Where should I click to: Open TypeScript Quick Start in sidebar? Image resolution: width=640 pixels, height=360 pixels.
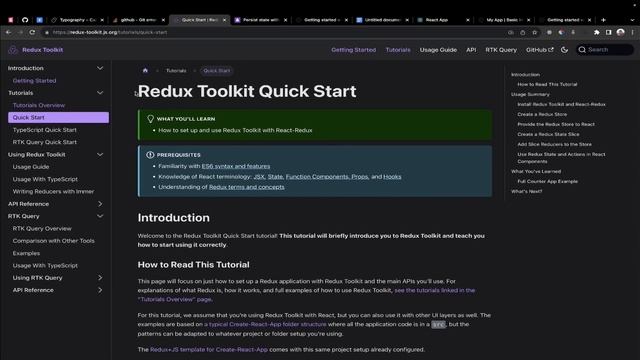pyautogui.click(x=44, y=130)
